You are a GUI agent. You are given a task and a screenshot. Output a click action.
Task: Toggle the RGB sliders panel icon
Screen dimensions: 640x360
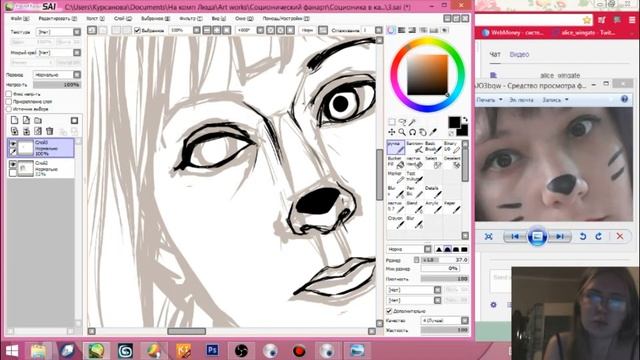click(x=402, y=30)
